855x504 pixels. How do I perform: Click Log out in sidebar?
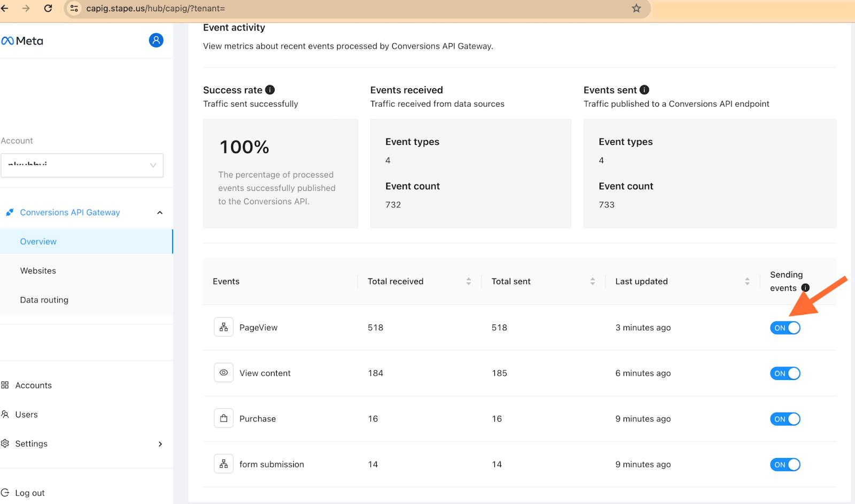tap(29, 493)
